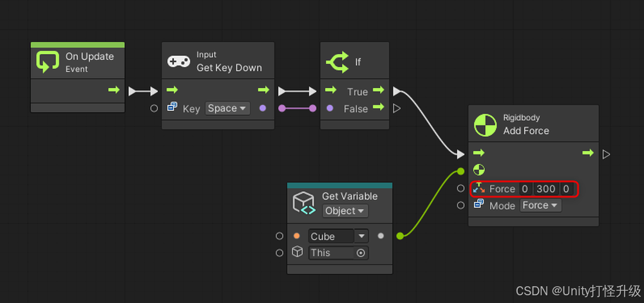The width and height of the screenshot is (644, 303).
Task: Click the empty port left of Mode
Action: pos(460,205)
